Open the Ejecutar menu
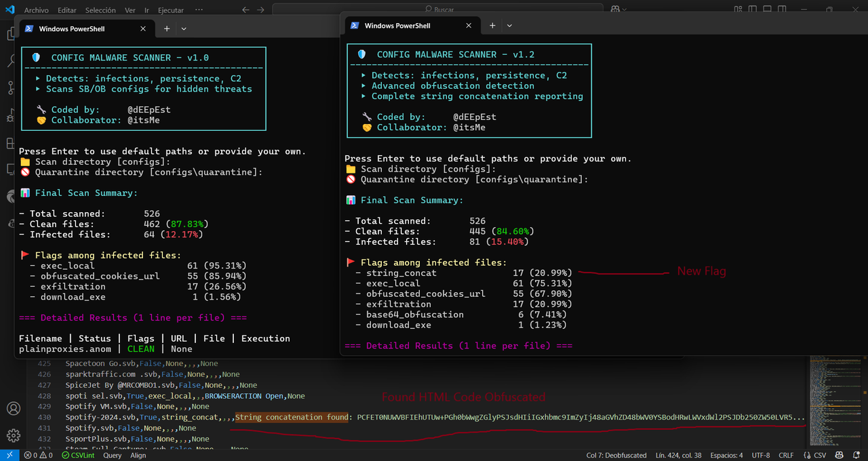Image resolution: width=868 pixels, height=461 pixels. 171,10
